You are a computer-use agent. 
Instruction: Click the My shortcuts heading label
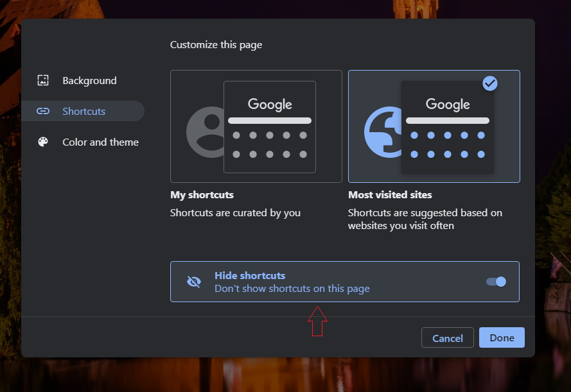coord(202,195)
